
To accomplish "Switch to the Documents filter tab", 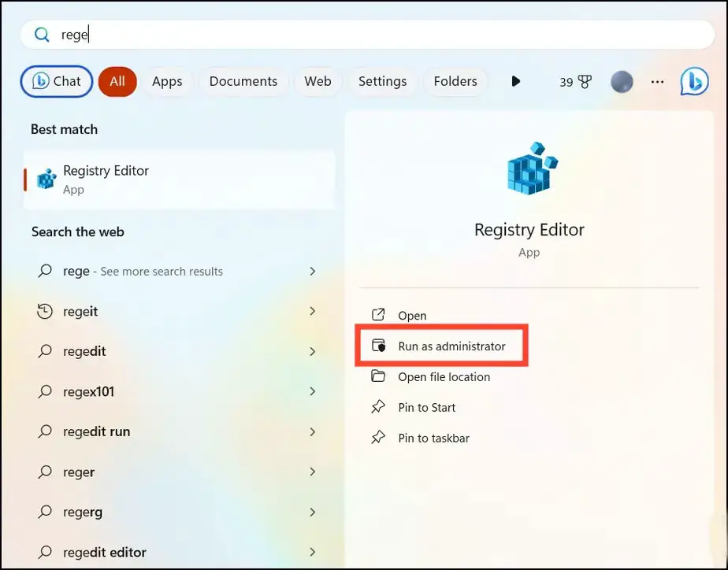I will (x=243, y=82).
